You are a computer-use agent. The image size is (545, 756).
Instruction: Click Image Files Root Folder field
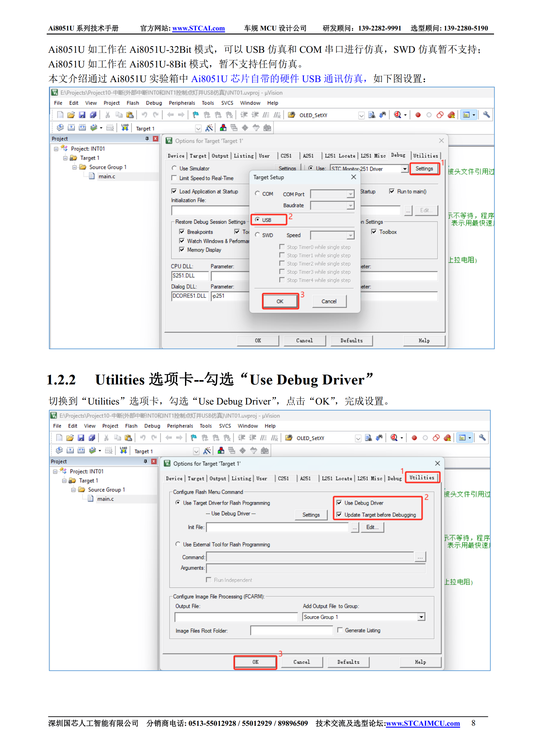[292, 630]
